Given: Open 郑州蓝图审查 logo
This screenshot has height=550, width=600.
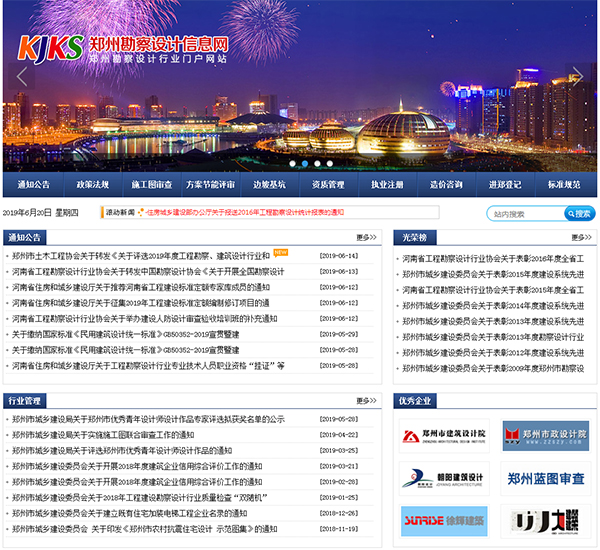Looking at the screenshot, I should click(544, 478).
